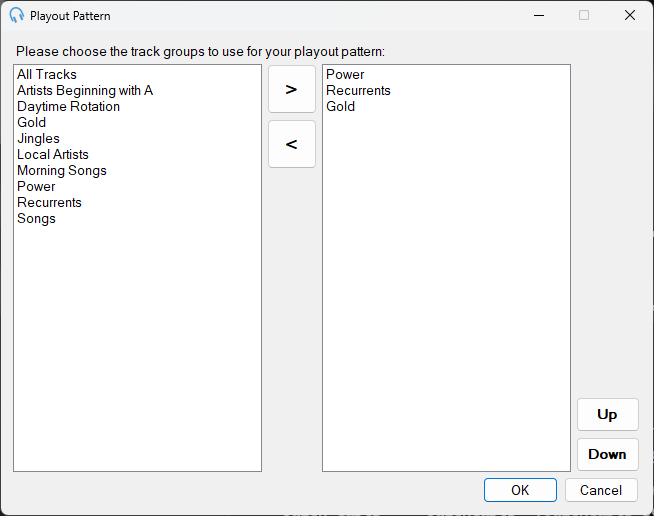Move selected group Up
This screenshot has height=516, width=654.
[x=607, y=414]
